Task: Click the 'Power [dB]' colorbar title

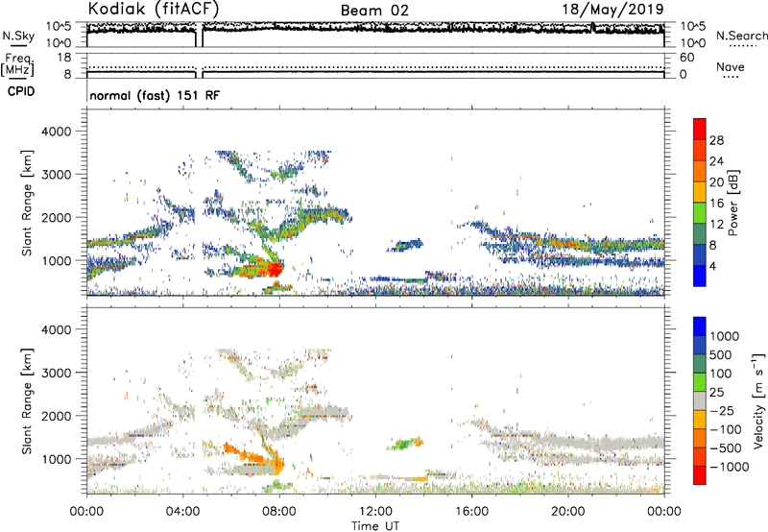Action: [732, 203]
